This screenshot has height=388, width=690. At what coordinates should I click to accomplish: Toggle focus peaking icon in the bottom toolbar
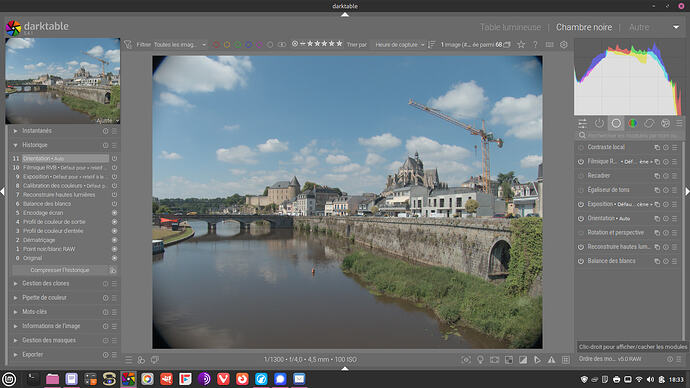(466, 360)
